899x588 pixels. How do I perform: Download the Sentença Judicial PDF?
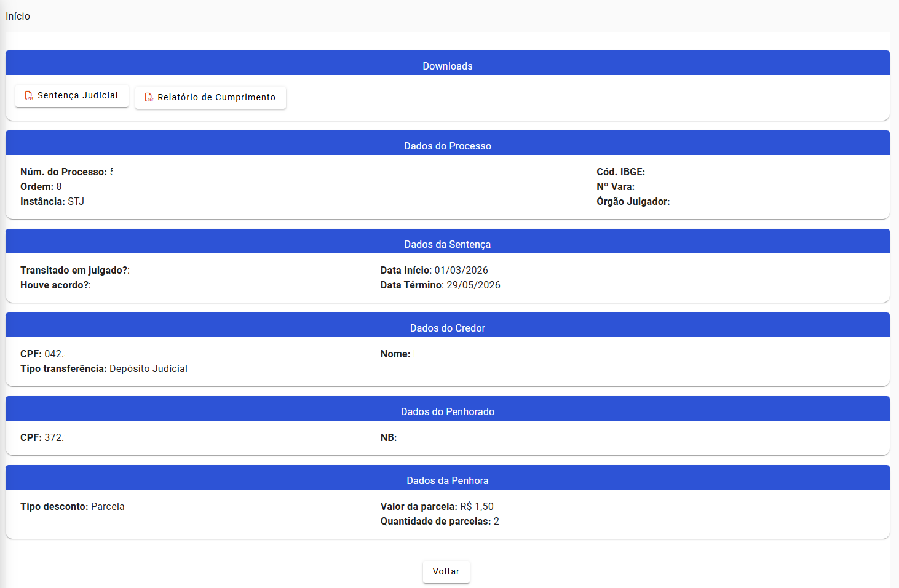click(72, 96)
